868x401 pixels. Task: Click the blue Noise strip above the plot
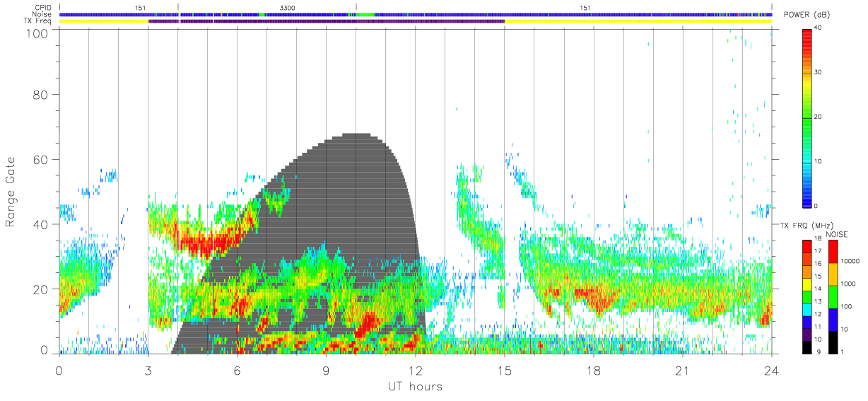point(416,14)
